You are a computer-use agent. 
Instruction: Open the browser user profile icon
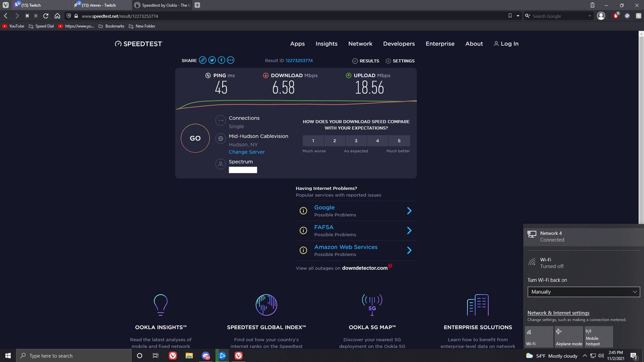click(601, 16)
